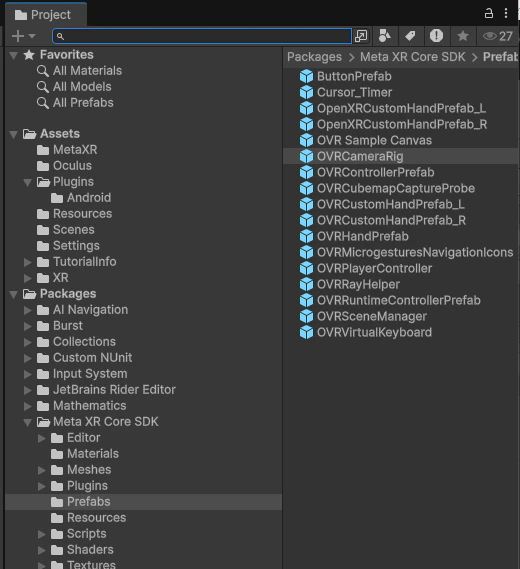Screen dimensions: 520x569
Task: Expand the Shaders folder
Action: click(42, 550)
